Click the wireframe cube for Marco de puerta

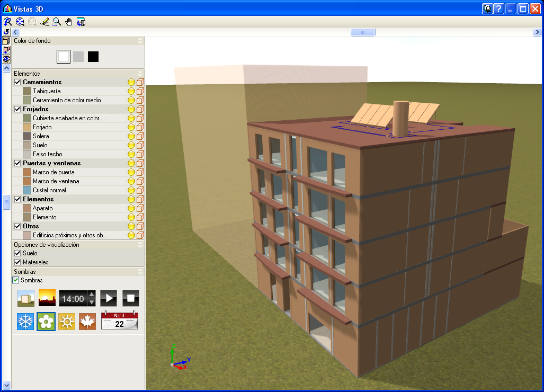click(140, 172)
